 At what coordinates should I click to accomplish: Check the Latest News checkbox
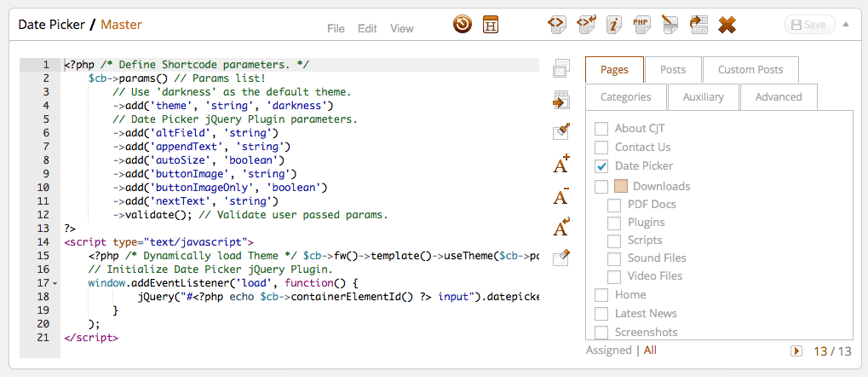(601, 314)
